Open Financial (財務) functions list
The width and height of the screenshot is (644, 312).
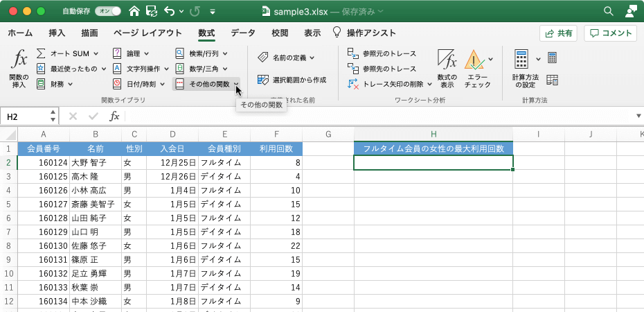point(54,84)
